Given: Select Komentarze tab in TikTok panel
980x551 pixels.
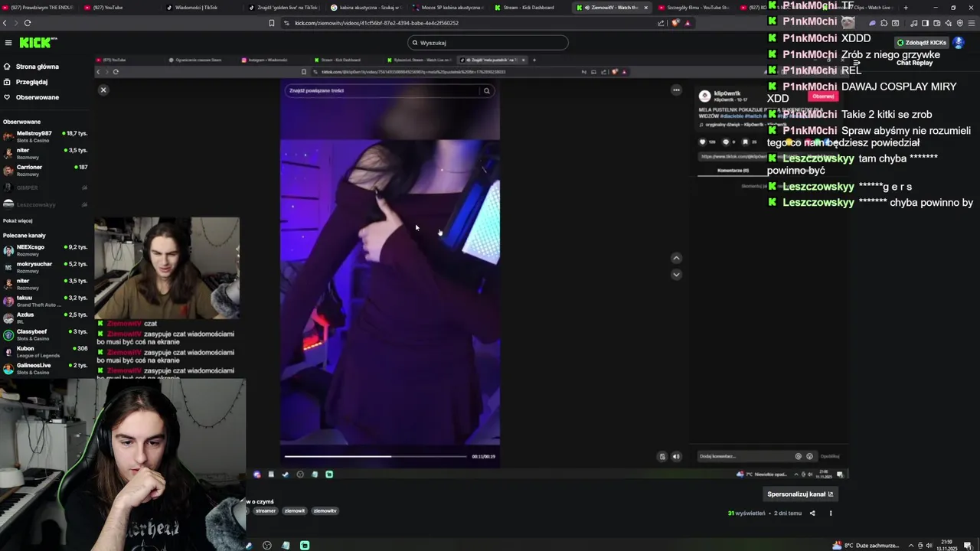Looking at the screenshot, I should pos(733,171).
